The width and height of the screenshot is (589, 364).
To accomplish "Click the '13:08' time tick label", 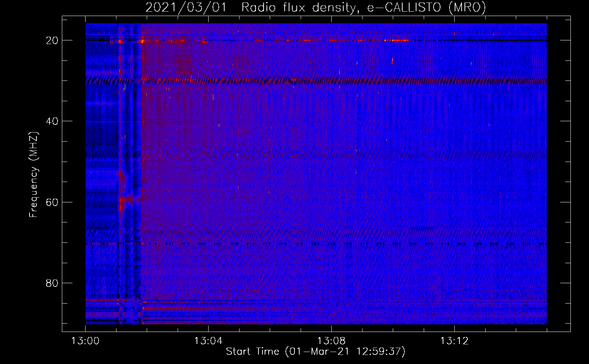I will [x=331, y=341].
